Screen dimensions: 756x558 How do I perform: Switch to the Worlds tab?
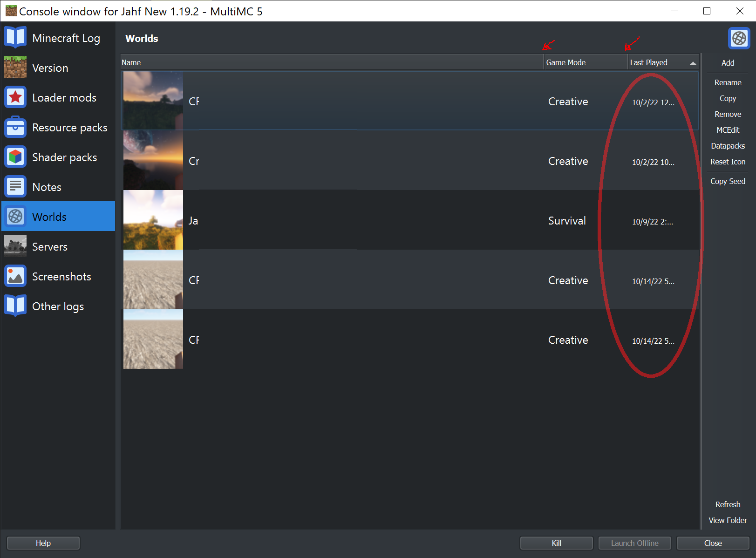pos(48,216)
